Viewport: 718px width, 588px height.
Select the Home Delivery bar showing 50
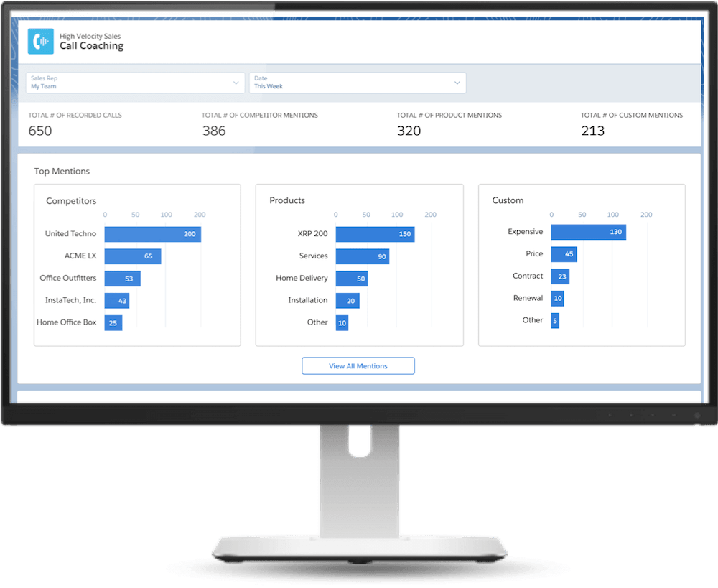coord(352,279)
